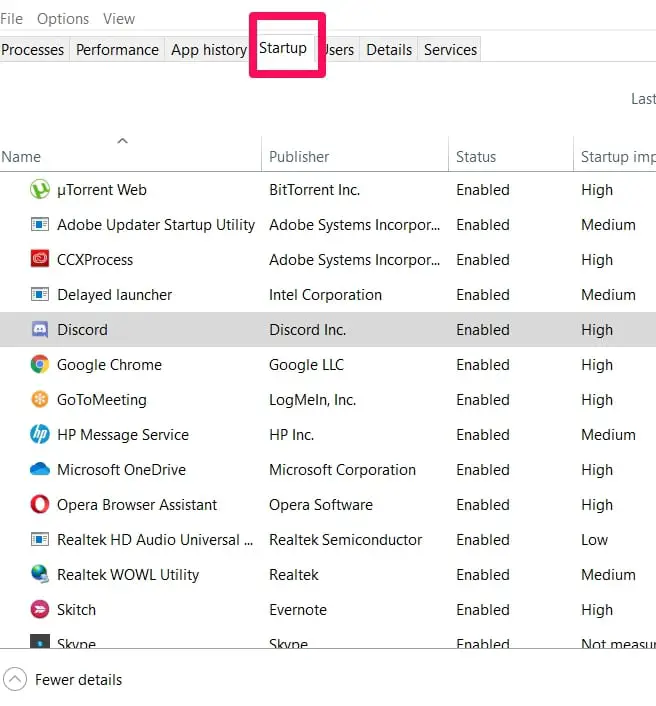Select the Discord name text
656x706 pixels.
tap(82, 330)
